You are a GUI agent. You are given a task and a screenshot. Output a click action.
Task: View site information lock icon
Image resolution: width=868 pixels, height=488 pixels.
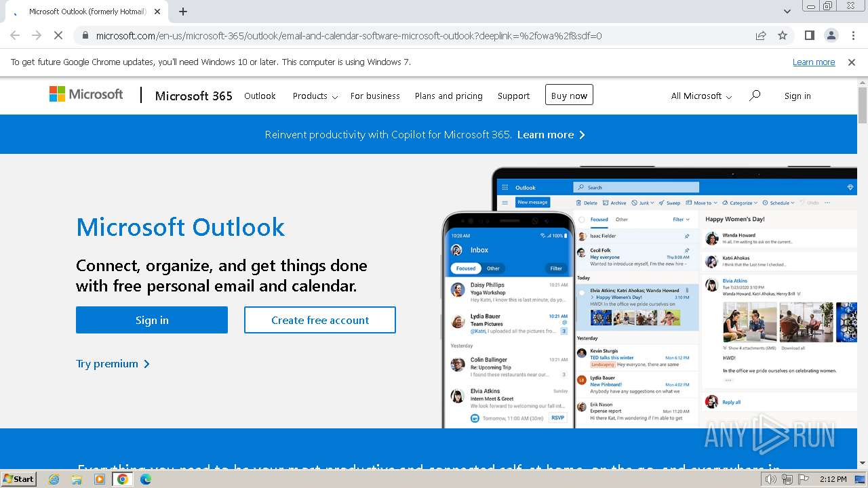point(85,35)
